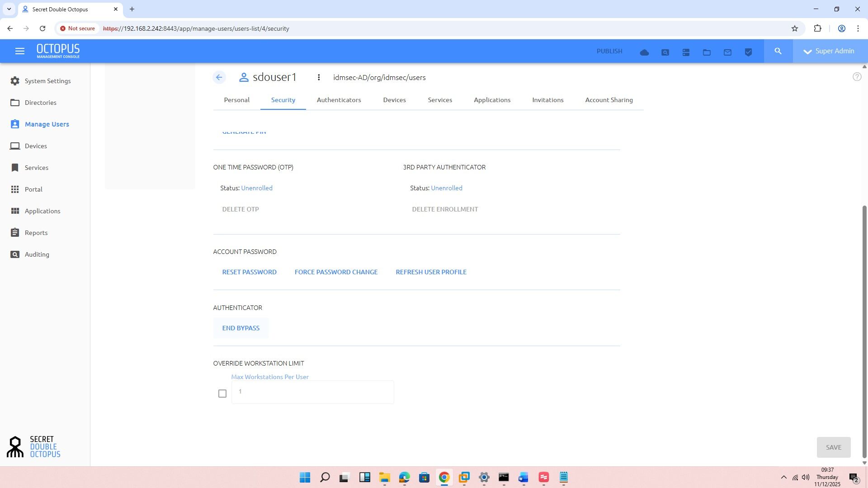Click the server icon in the header

coord(686,52)
